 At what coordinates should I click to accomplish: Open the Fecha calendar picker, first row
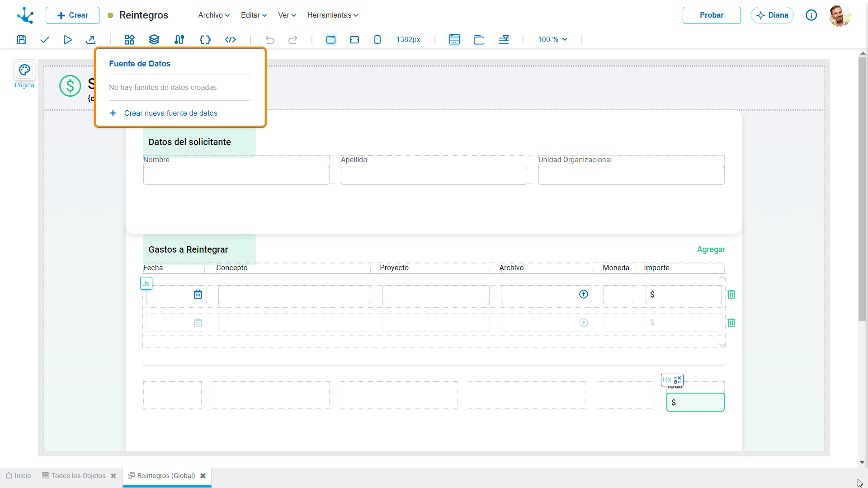[x=198, y=295]
